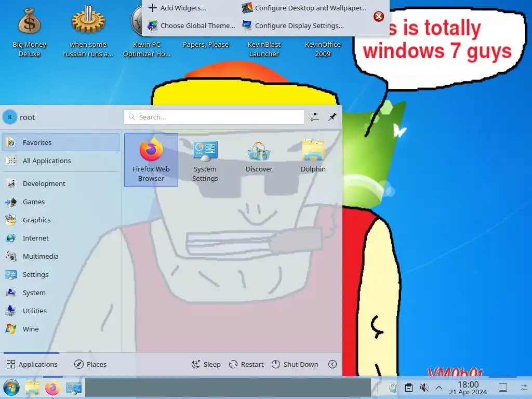Click the Windows 7 start orb
This screenshot has height=399, width=532.
[x=11, y=388]
